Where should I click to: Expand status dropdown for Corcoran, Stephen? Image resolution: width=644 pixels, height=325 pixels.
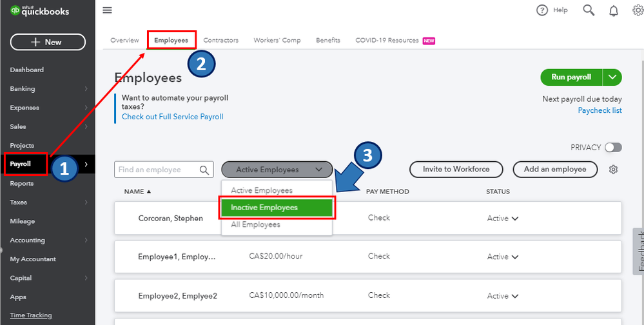point(514,219)
